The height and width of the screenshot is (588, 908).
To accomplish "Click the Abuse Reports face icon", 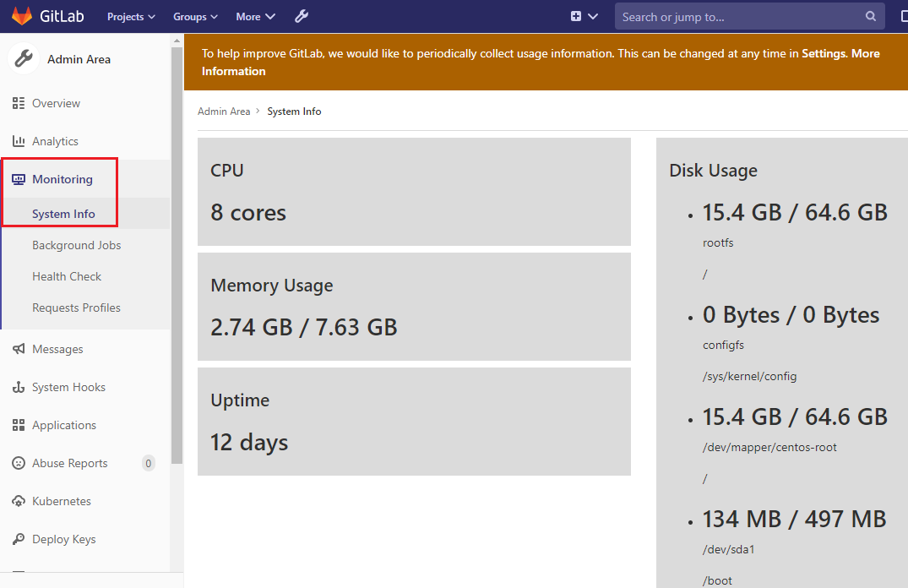I will click(x=19, y=463).
